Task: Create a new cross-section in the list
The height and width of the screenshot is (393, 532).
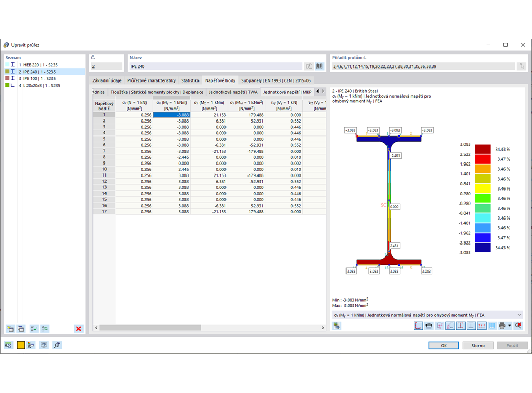Action: (x=10, y=328)
